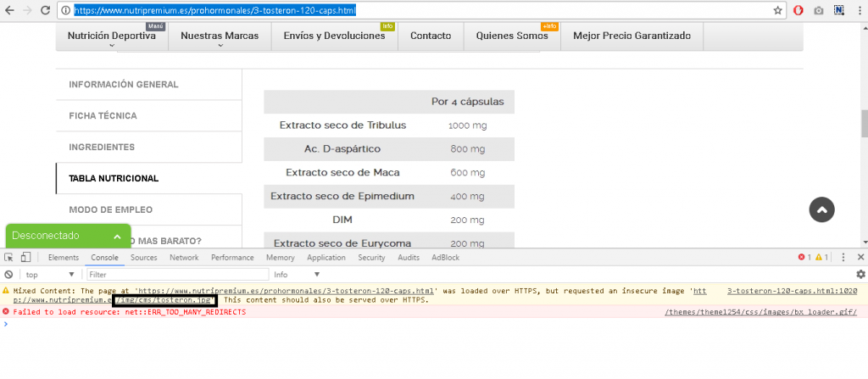Click the Extracto seco de Maca cell

(342, 172)
